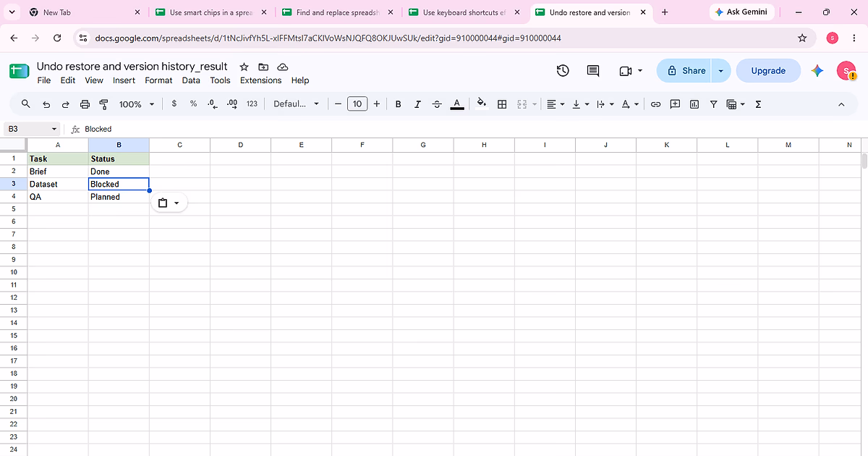Open the paste options dropdown near B4

tap(169, 203)
